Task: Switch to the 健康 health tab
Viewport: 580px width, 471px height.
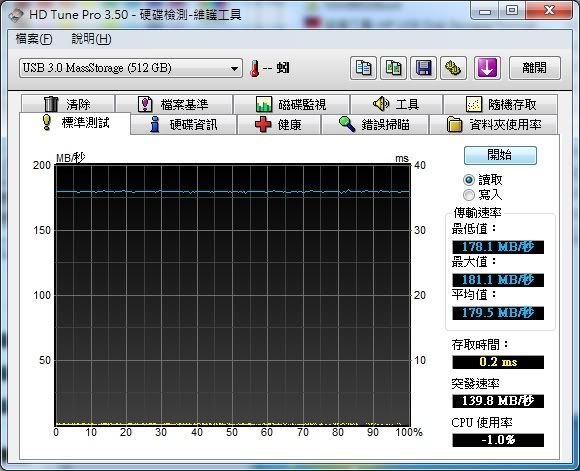Action: pos(279,125)
